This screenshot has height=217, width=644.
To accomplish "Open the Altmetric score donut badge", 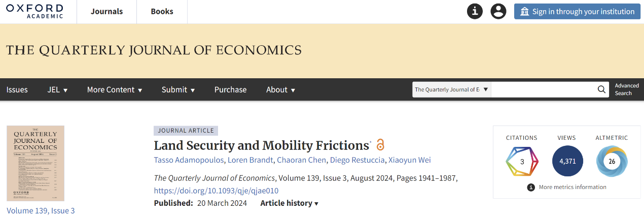I will click(x=612, y=161).
